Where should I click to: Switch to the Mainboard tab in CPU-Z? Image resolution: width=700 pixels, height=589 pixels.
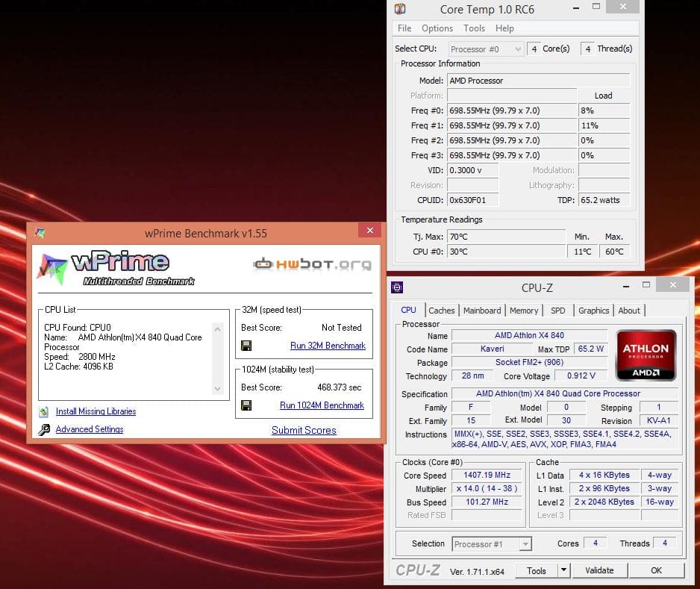pos(482,311)
